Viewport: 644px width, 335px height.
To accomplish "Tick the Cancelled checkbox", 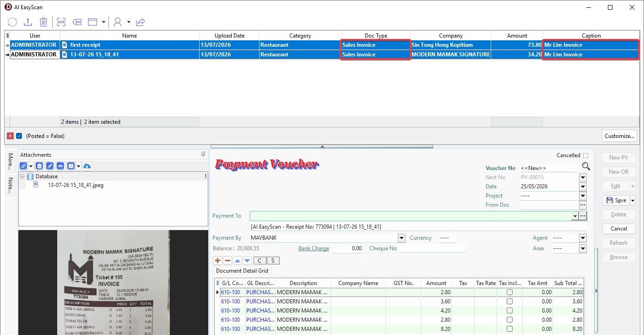I will point(586,155).
